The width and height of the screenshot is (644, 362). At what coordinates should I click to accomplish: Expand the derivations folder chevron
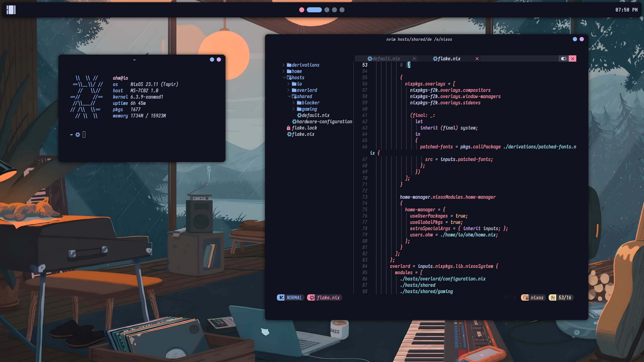[283, 65]
